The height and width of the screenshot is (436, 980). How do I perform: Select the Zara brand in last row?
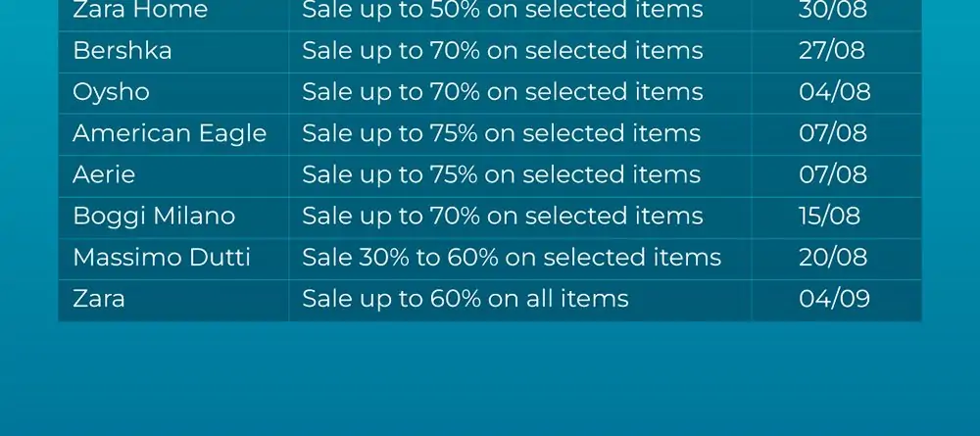pyautogui.click(x=99, y=299)
